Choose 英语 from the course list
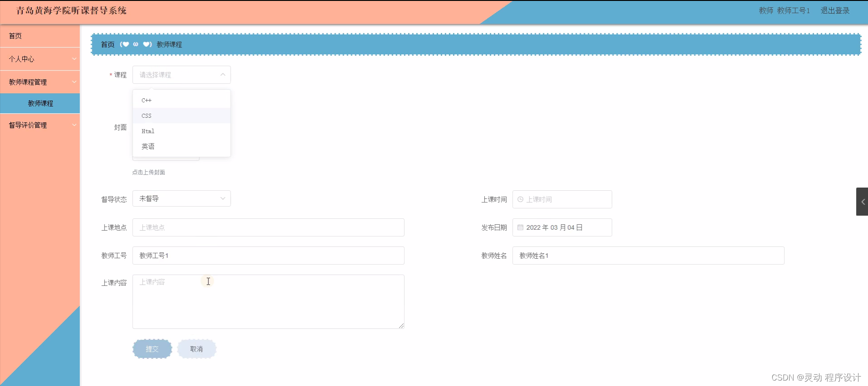The image size is (868, 386). coord(181,146)
